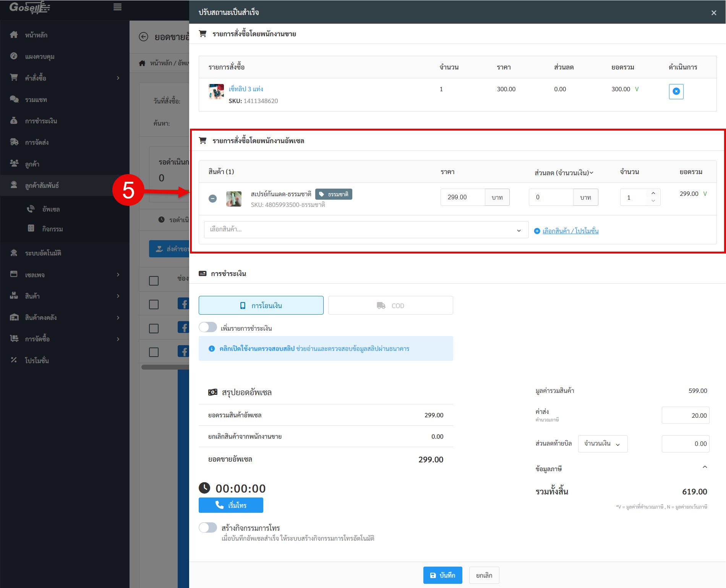
Task: Click the list icon beside กิจกรรม
Action: 31,228
